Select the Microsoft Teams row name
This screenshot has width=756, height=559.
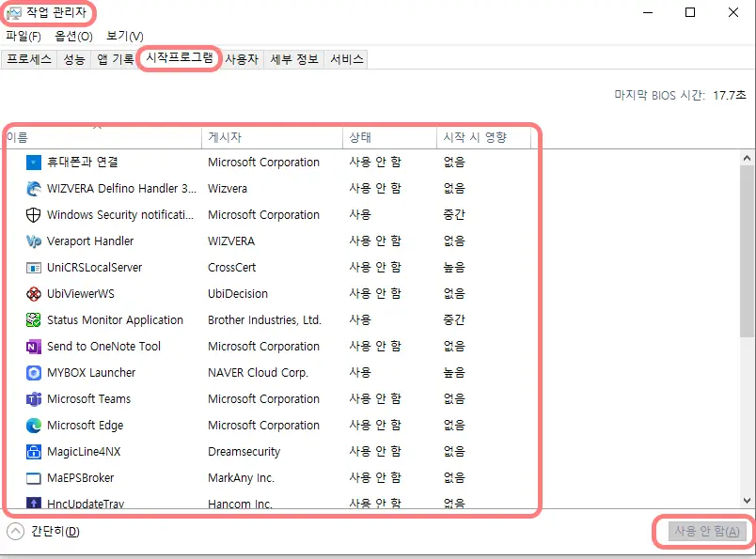coord(88,399)
